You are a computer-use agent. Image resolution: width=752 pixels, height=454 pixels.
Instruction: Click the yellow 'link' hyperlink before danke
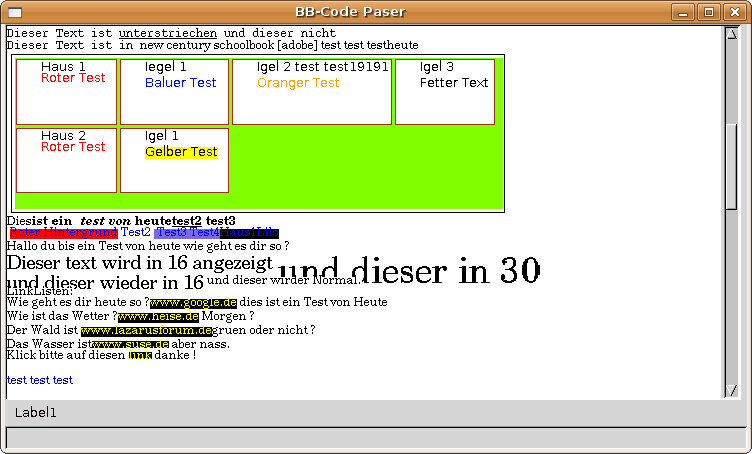tap(140, 356)
